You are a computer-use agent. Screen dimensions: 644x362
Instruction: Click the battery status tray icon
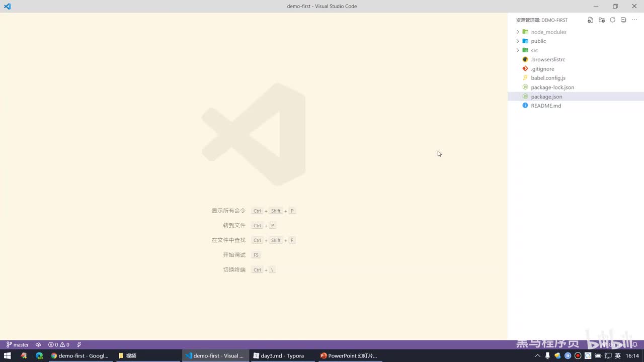coord(598,356)
